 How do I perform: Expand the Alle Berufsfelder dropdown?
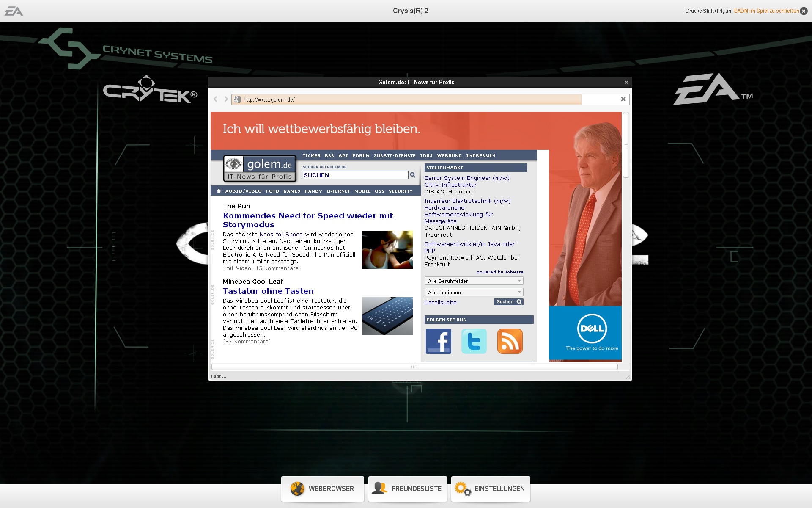[x=474, y=281]
